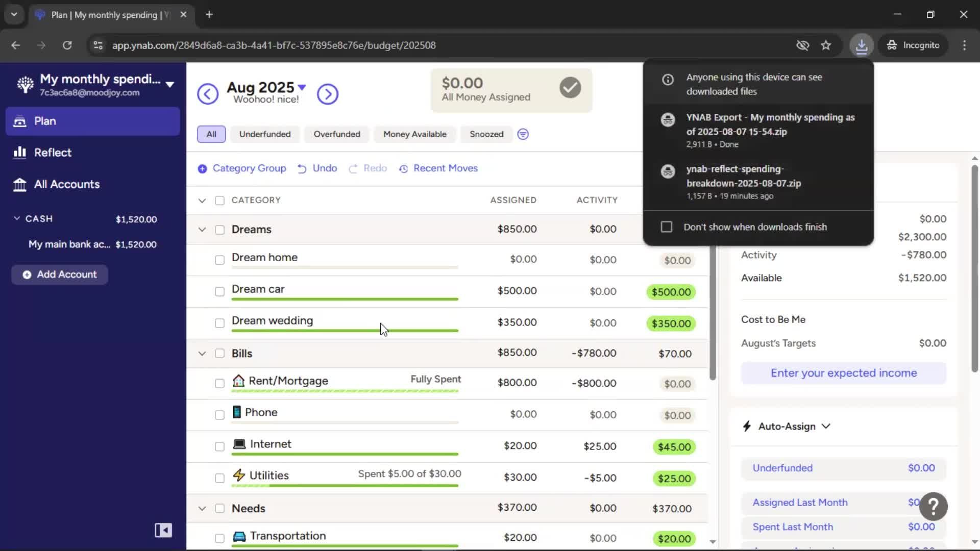The height and width of the screenshot is (551, 980).
Task: Click Underfunded auto-assign option
Action: (x=844, y=468)
